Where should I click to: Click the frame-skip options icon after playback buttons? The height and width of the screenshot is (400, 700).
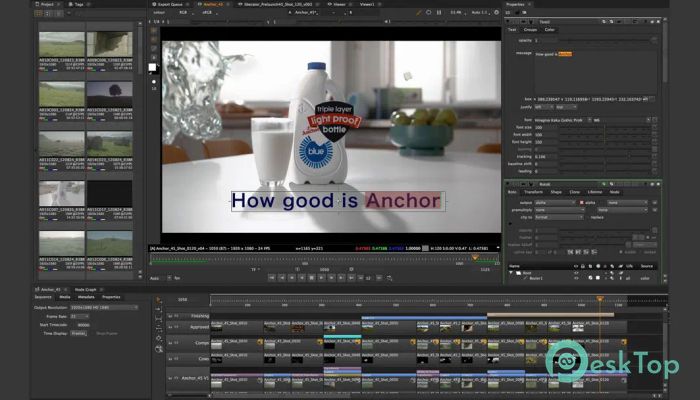pyautogui.click(x=389, y=278)
